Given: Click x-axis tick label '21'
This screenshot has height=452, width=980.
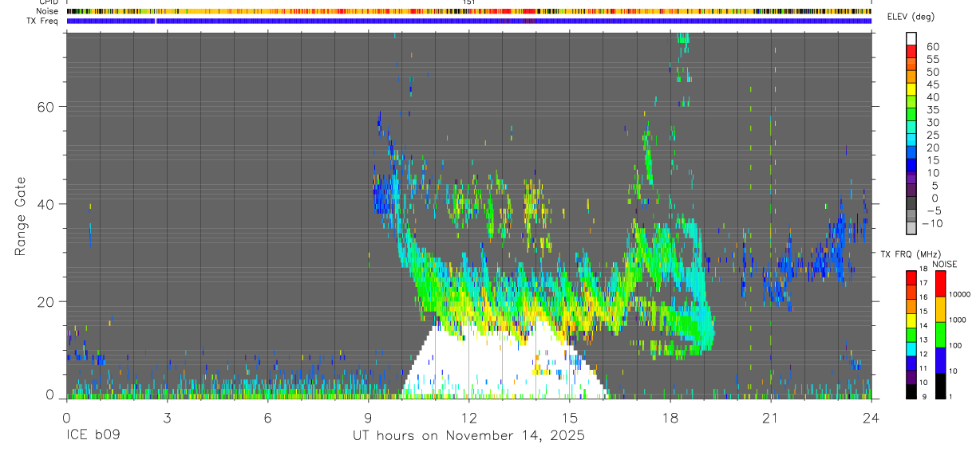Looking at the screenshot, I should pyautogui.click(x=771, y=418).
